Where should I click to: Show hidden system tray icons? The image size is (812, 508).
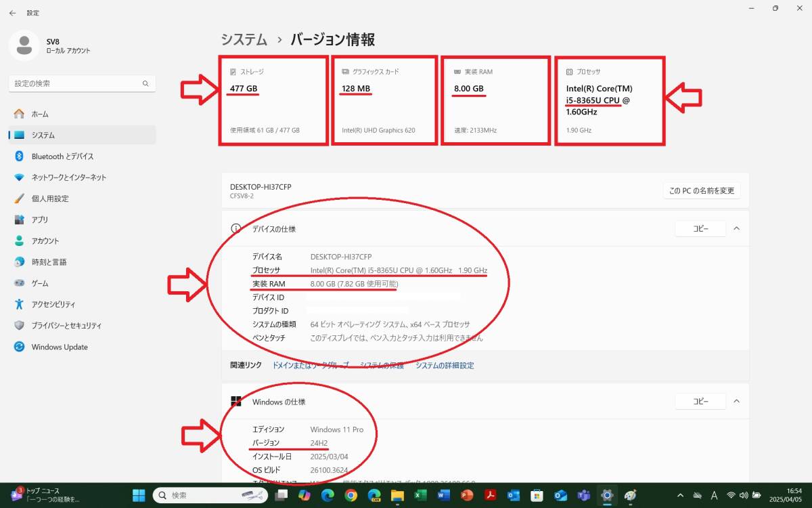680,495
